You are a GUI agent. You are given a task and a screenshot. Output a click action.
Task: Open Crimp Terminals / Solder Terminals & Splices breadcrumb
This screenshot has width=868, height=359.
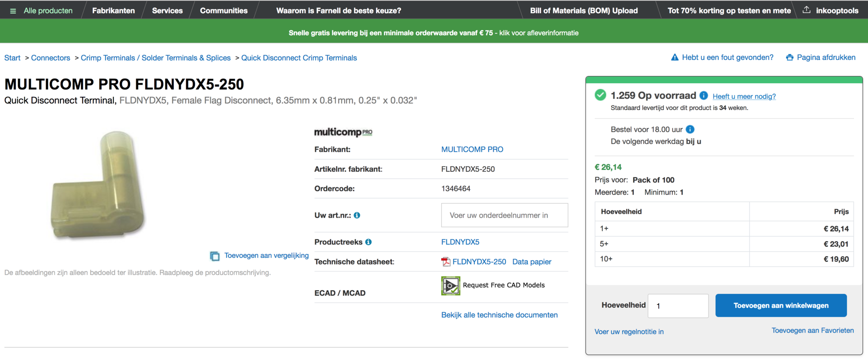click(156, 58)
